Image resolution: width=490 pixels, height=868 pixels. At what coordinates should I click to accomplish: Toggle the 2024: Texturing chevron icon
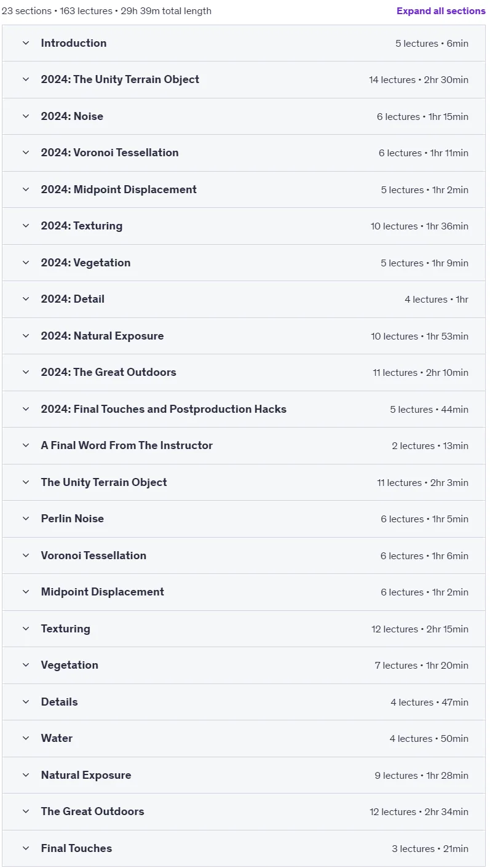click(x=26, y=226)
